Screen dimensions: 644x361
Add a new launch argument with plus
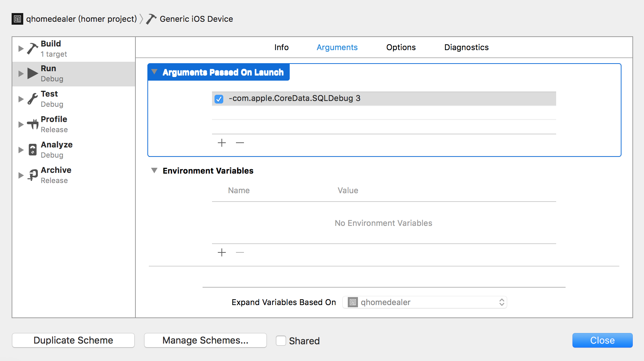[x=222, y=143]
